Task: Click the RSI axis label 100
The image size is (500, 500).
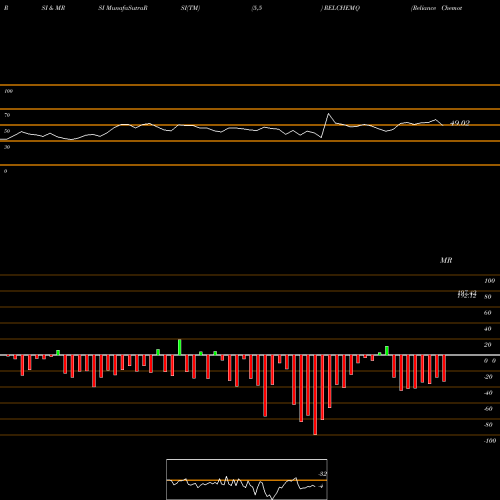Action: point(8,91)
